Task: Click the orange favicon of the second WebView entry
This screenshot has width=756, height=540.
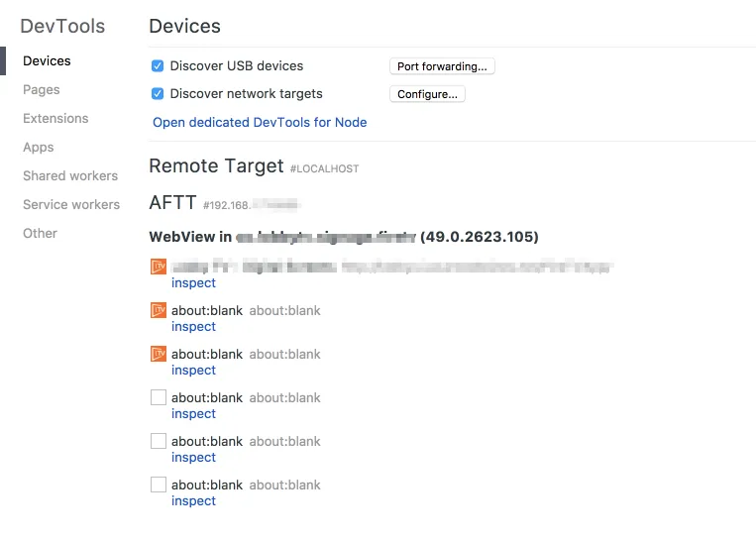Action: (x=158, y=310)
